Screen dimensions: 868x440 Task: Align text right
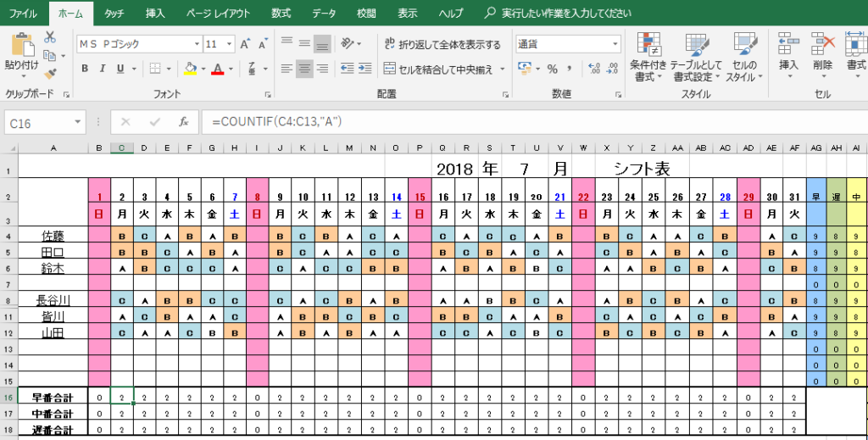322,69
